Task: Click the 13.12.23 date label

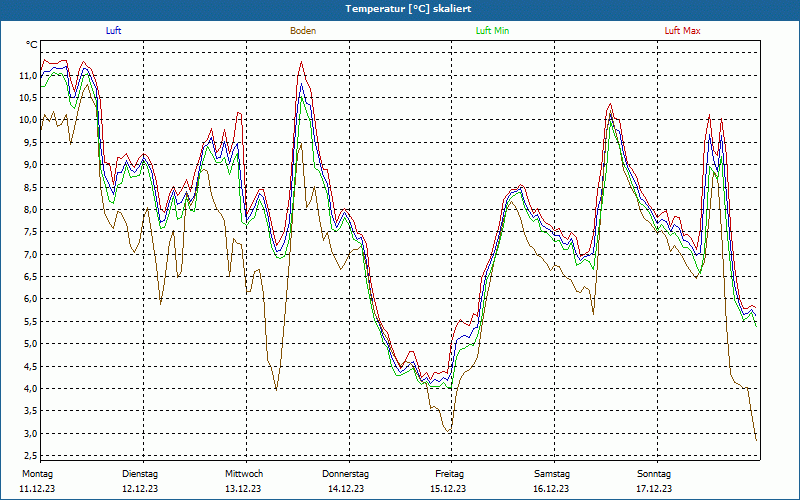Action: pyautogui.click(x=243, y=489)
